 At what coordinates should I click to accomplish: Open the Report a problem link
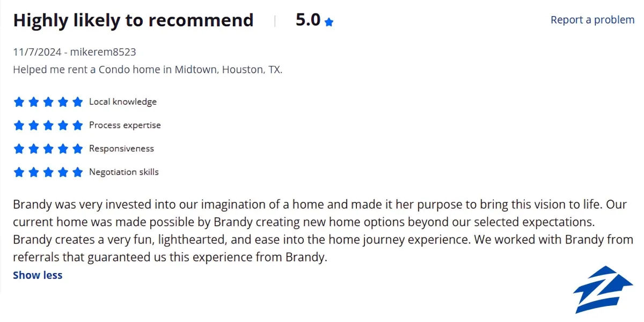pyautogui.click(x=592, y=20)
